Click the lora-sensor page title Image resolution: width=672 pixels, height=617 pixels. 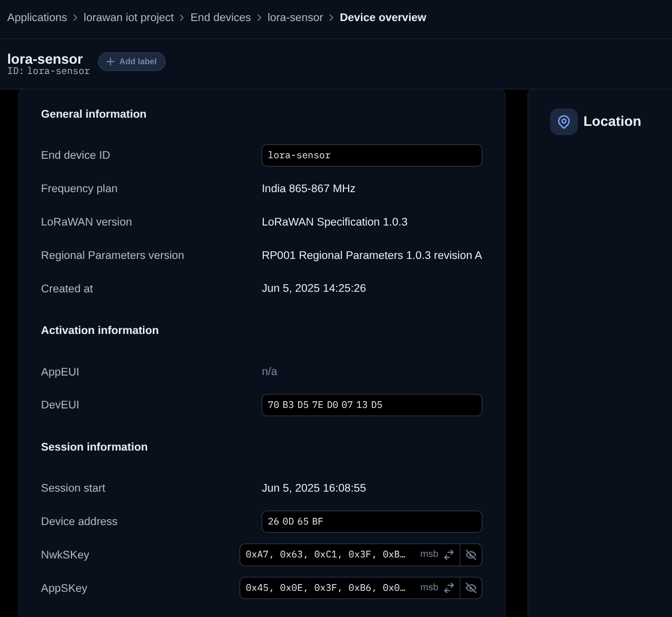[45, 59]
